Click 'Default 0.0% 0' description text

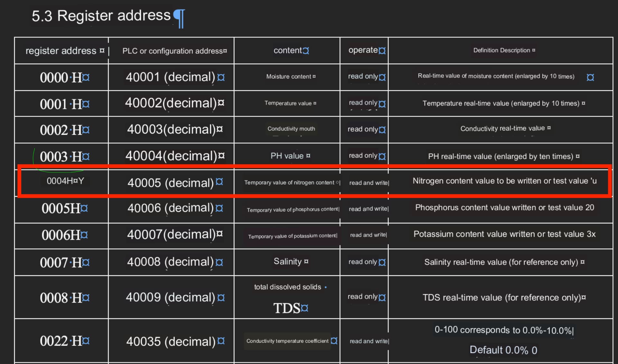(x=503, y=350)
